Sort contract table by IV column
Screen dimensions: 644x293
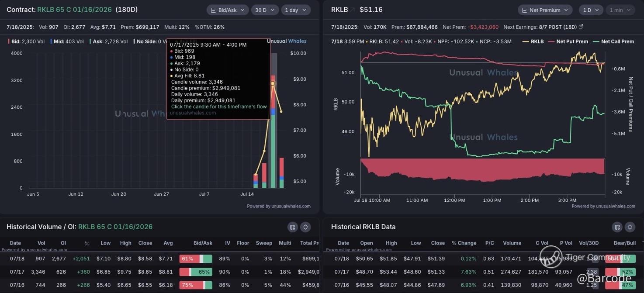[227, 243]
